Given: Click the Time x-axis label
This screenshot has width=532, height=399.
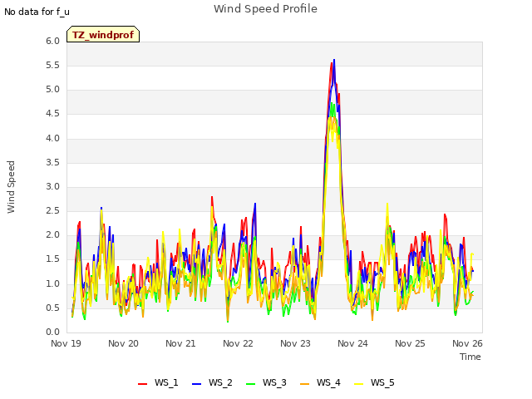Looking at the screenshot, I should point(470,357).
